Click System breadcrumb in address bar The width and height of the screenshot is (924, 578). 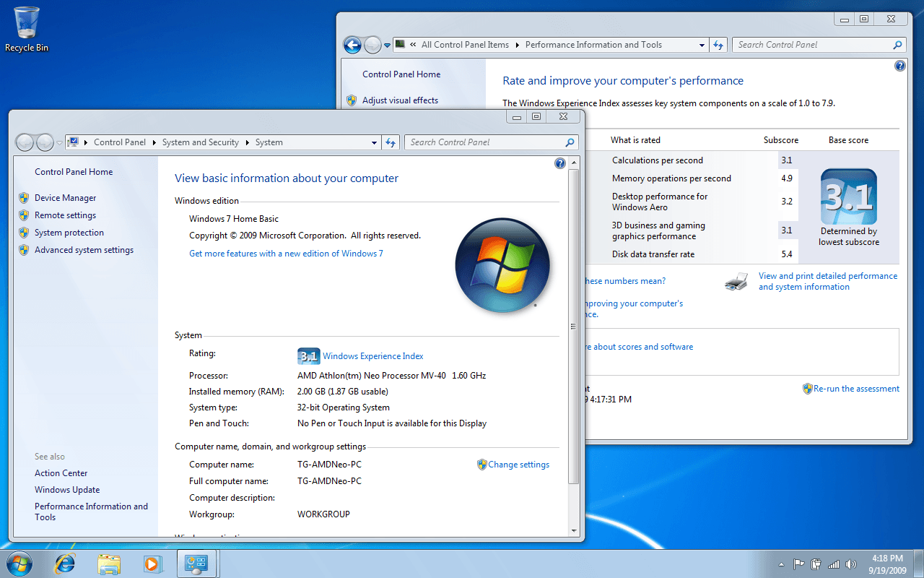tap(269, 142)
